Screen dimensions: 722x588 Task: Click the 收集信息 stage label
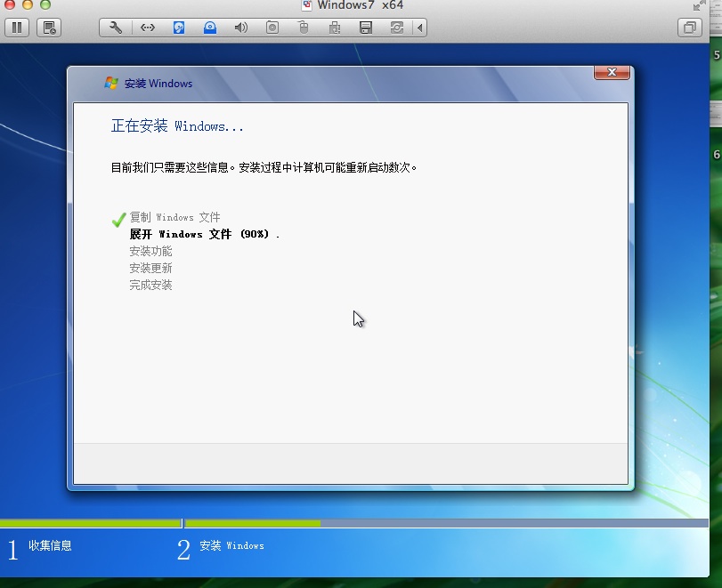pos(50,545)
